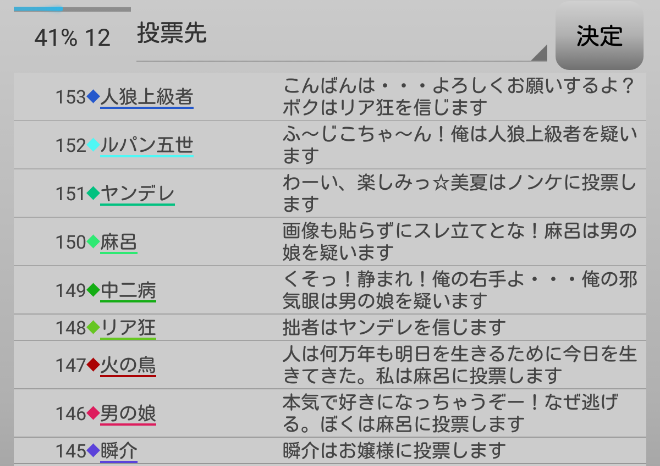
Task: Click the lime diamond beside リア狂
Action: point(94,327)
